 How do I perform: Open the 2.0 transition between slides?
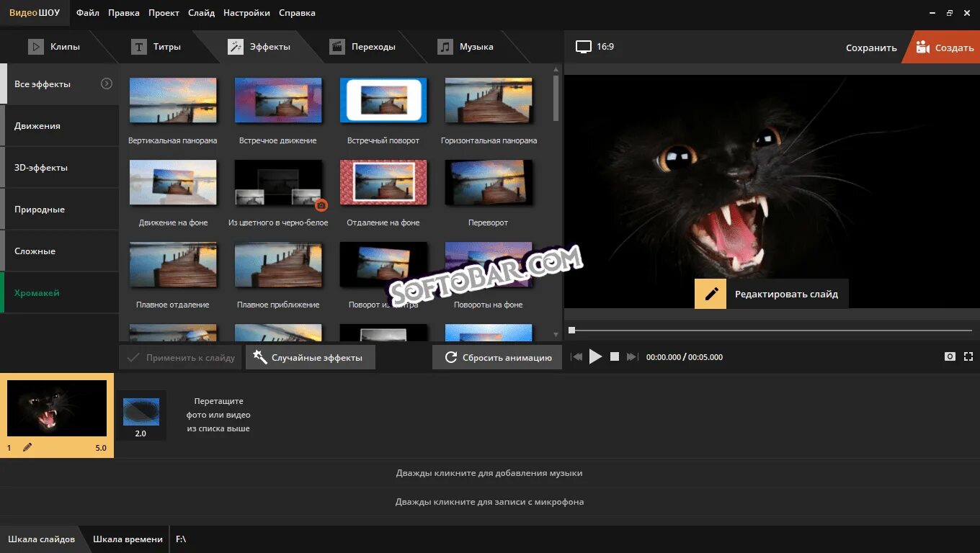click(x=141, y=415)
